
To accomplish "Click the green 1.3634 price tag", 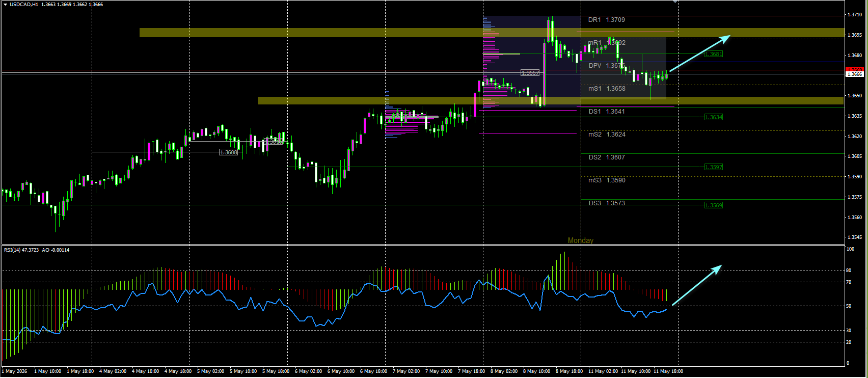I will coord(714,117).
